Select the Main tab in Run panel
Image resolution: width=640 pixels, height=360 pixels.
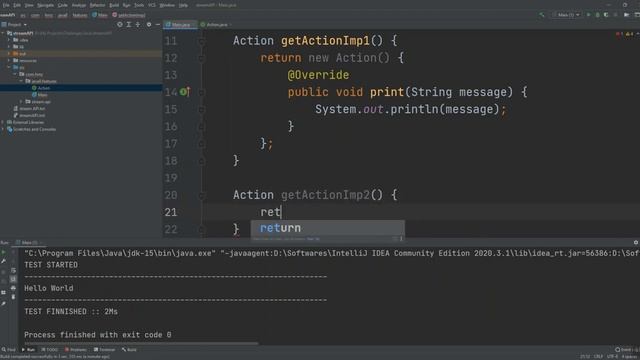[x=29, y=242]
